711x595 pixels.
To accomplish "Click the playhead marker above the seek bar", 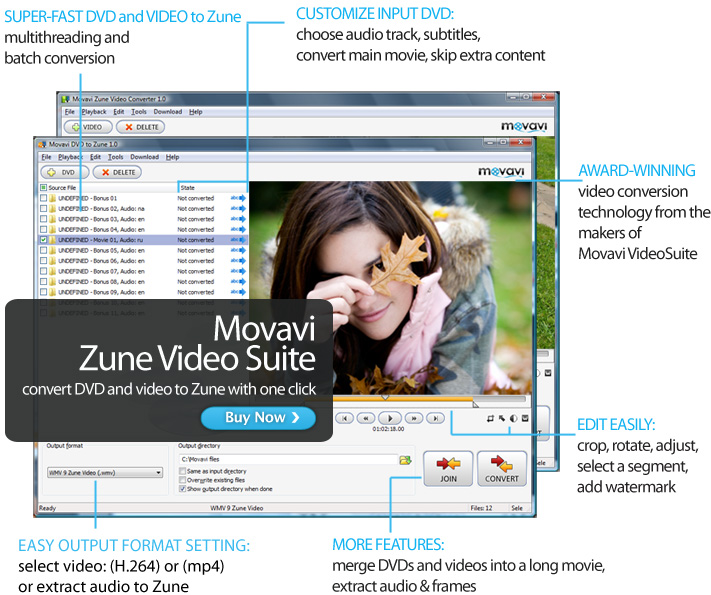I will coord(385,397).
